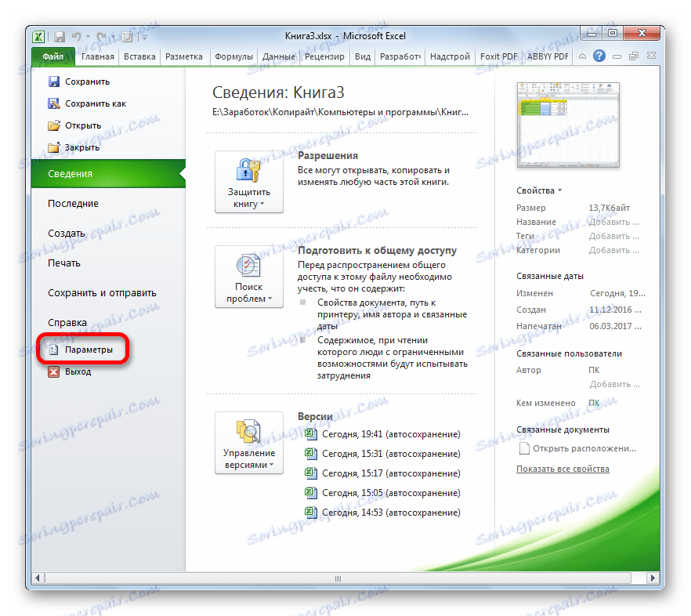Click the horizontal scrollbar thumb

coord(338,578)
